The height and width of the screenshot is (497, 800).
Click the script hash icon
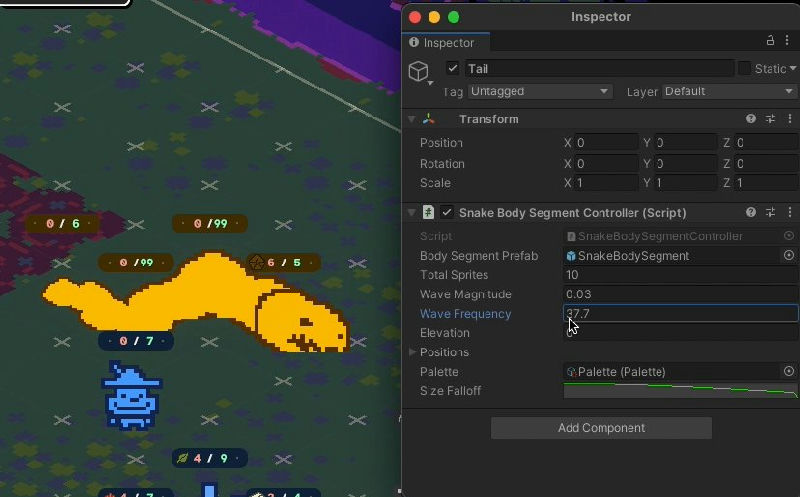click(428, 212)
